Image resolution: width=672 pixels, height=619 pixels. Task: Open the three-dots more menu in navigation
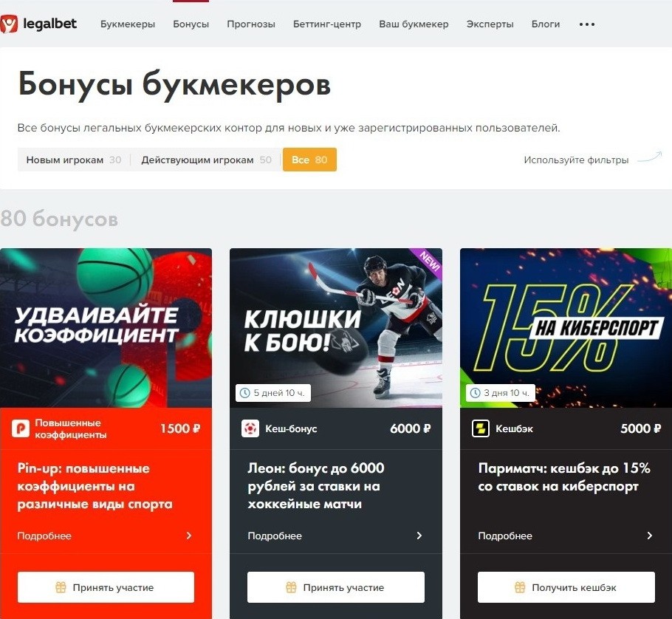coord(587,24)
